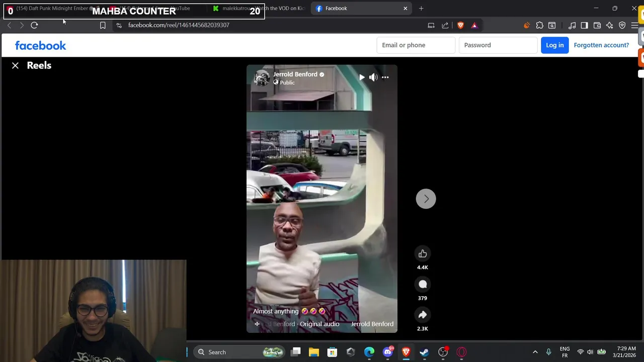This screenshot has width=644, height=362.
Task: Open a new browser tab
Action: (x=421, y=9)
